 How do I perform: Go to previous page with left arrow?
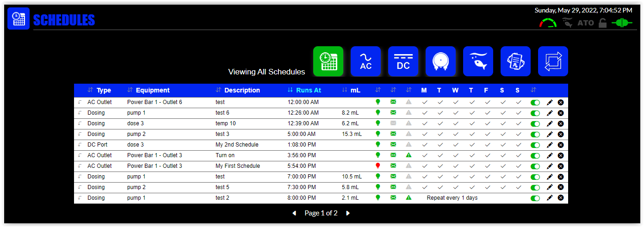point(294,213)
